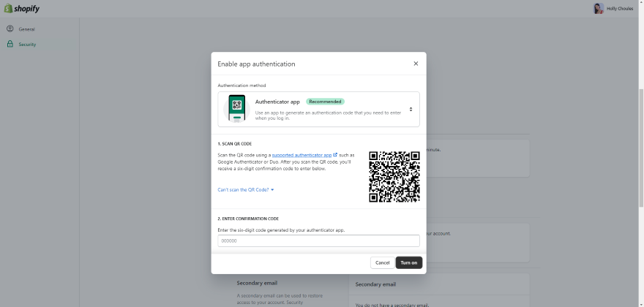644x307 pixels.
Task: Click the General person icon in sidebar
Action: point(10,29)
